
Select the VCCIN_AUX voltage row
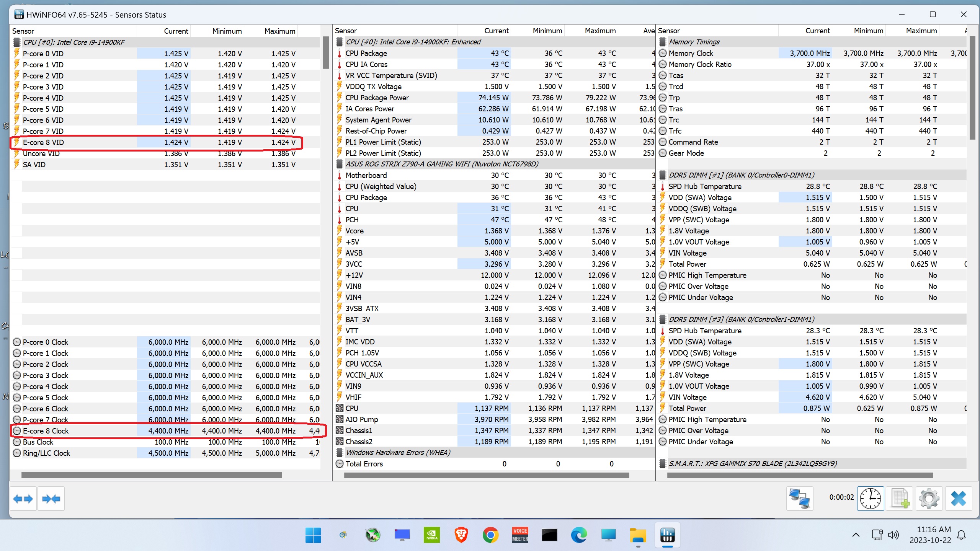495,375
